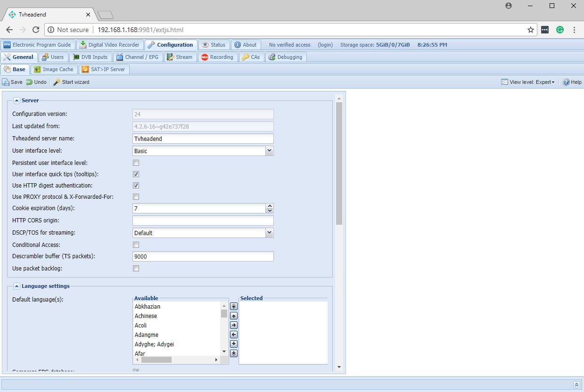Click the Save icon in toolbar
Viewport: 584px width, 392px height.
coord(6,82)
